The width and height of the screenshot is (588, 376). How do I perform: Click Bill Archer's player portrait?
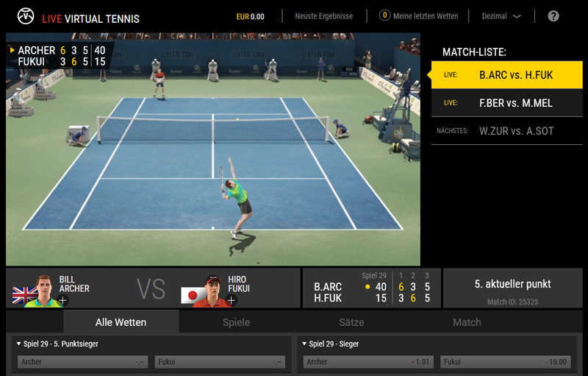(x=44, y=291)
